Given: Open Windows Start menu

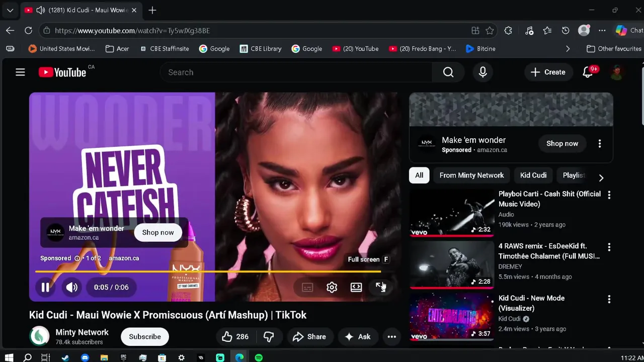Looking at the screenshot, I should (x=9, y=357).
